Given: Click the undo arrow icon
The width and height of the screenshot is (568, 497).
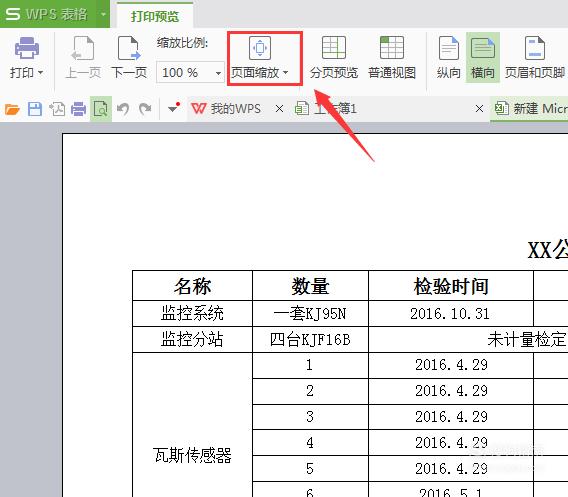Looking at the screenshot, I should point(123,109).
